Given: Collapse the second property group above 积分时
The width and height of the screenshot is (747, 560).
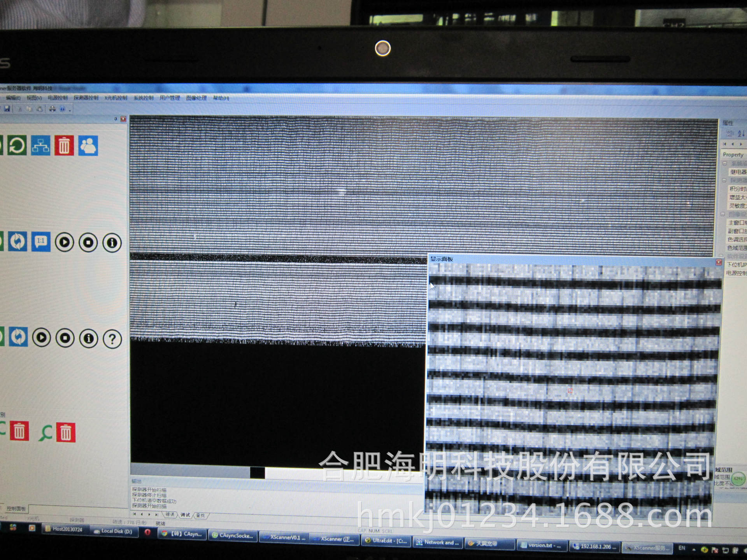Looking at the screenshot, I should click(724, 180).
